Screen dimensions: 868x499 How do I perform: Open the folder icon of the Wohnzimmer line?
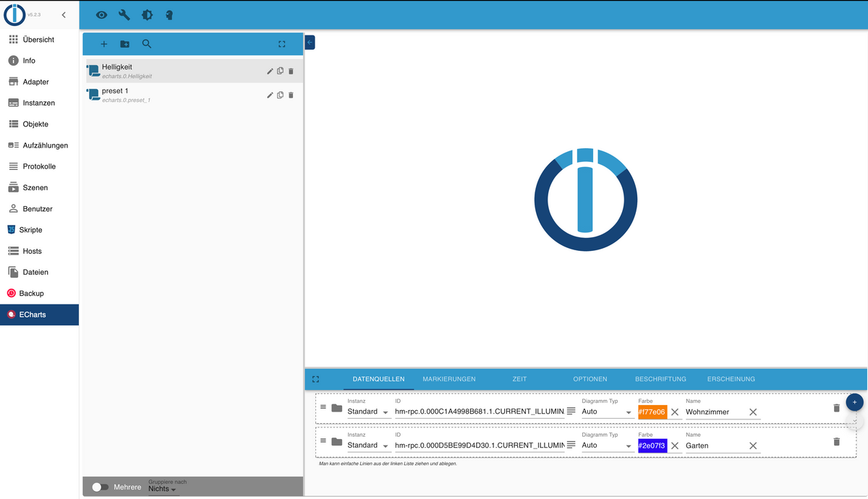(336, 408)
